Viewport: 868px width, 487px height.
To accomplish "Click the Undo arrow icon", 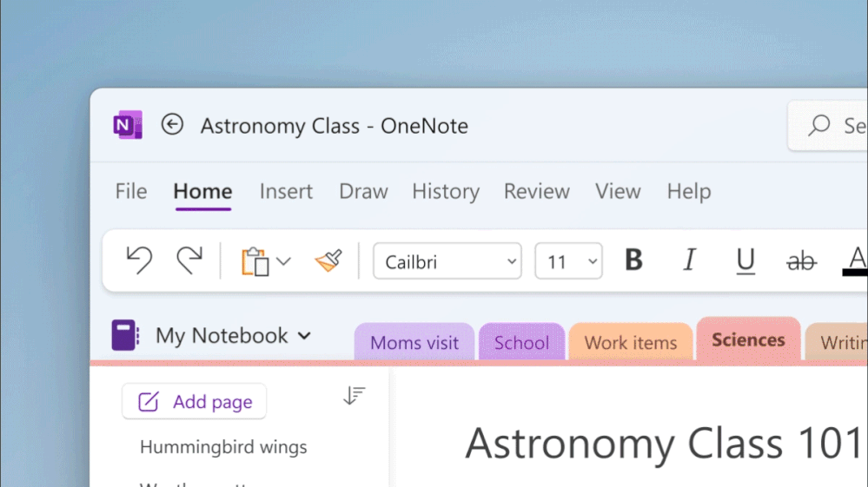I will point(139,260).
